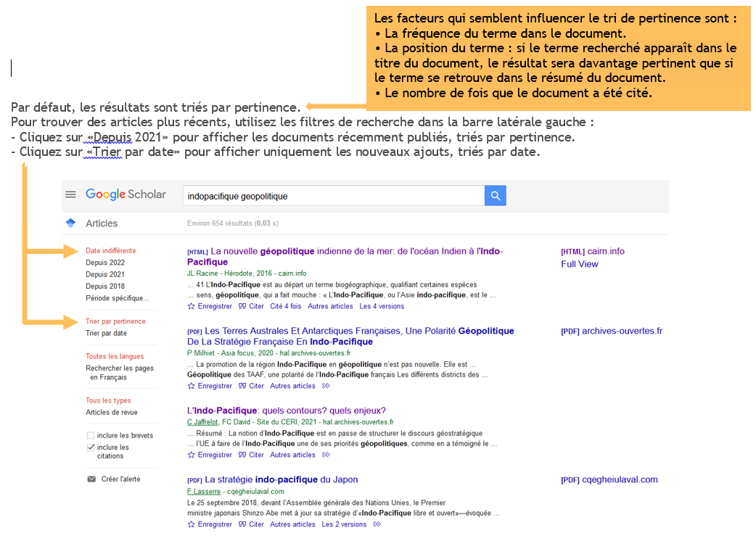The height and width of the screenshot is (539, 756).
Task: Open the L'Indo-Pacifique quels contours article title
Action: [x=287, y=411]
